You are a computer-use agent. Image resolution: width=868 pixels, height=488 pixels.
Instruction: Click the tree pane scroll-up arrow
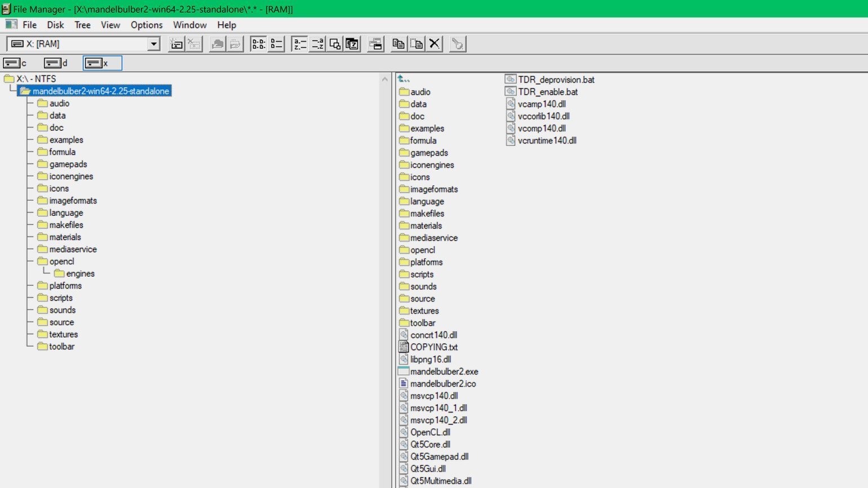385,79
